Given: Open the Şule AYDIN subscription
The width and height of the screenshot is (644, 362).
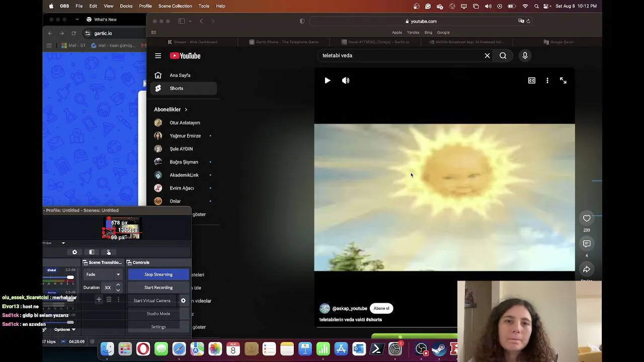Looking at the screenshot, I should pyautogui.click(x=184, y=149).
